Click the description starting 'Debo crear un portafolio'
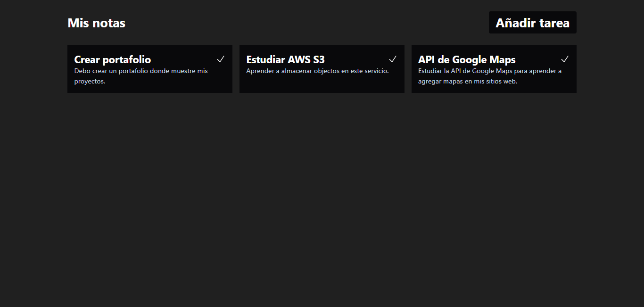This screenshot has height=307, width=644. tap(141, 71)
